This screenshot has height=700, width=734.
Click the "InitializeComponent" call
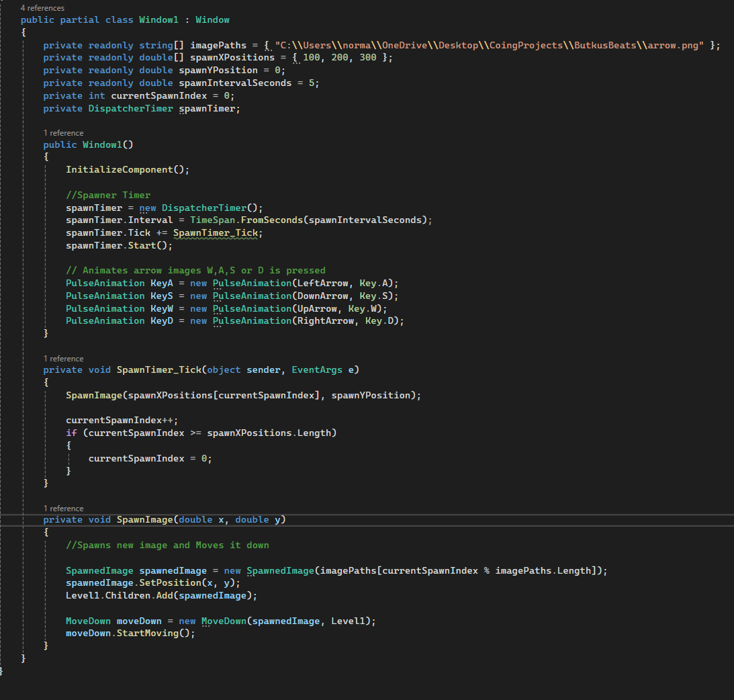(120, 170)
